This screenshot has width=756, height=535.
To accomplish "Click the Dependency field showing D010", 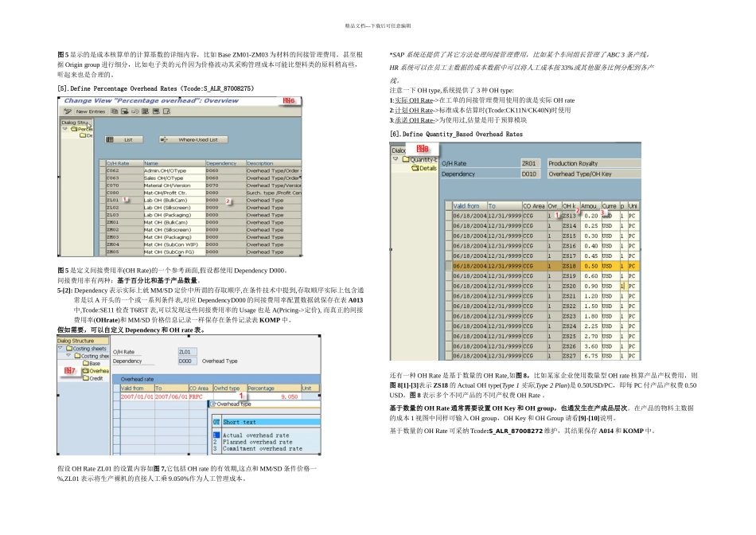I will [x=530, y=174].
